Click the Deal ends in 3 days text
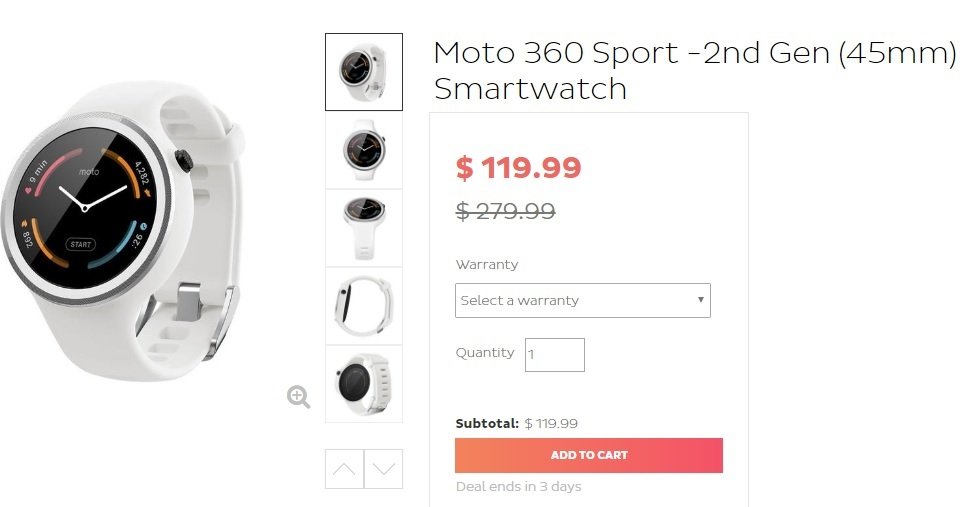The image size is (963, 507). (518, 487)
